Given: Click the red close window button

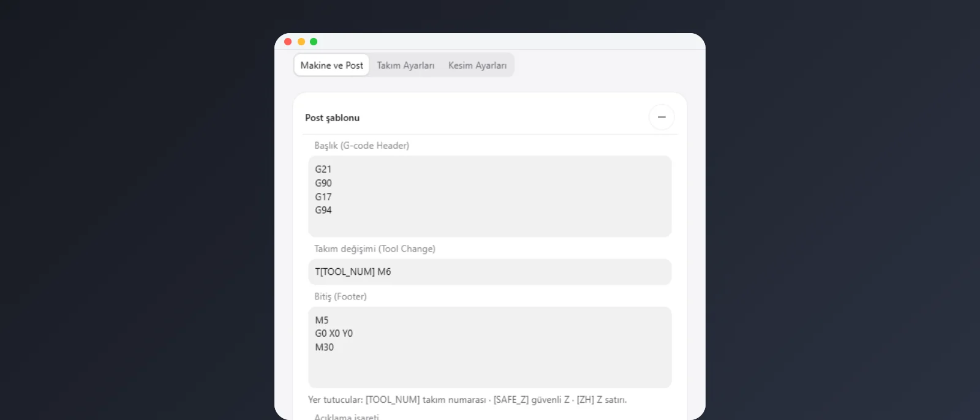Looking at the screenshot, I should click(288, 42).
